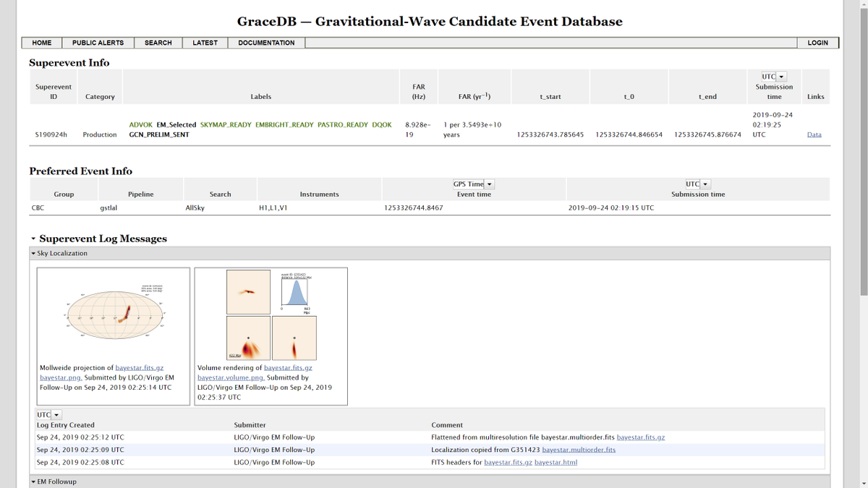Open the Mollweide projection sky map thumbnail
Image resolution: width=868 pixels, height=488 pixels.
pos(114,314)
